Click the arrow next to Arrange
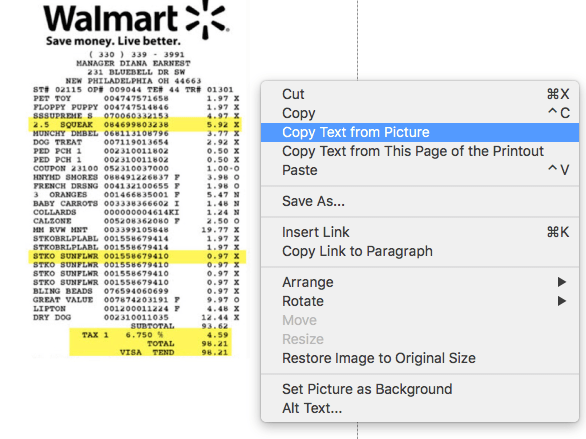Screen dimensions: 586x439 (562, 282)
